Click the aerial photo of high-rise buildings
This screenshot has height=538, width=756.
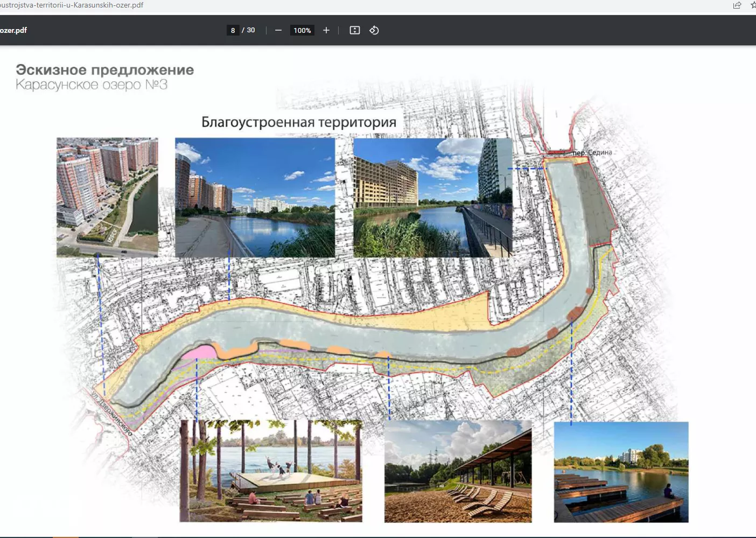click(107, 197)
